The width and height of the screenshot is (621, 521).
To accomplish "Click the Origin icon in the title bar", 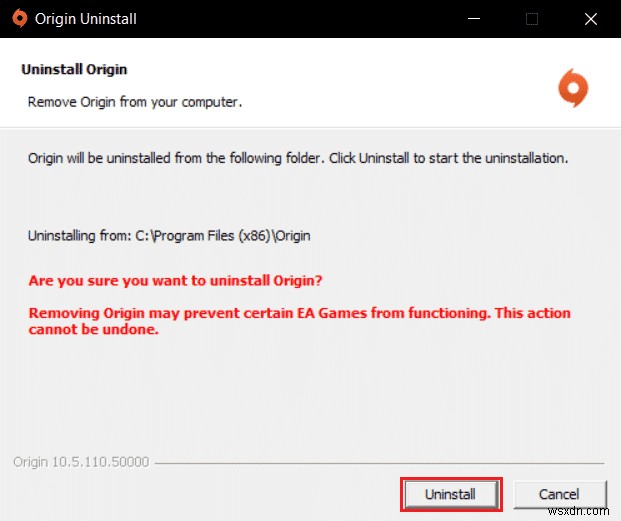I will click(x=19, y=19).
